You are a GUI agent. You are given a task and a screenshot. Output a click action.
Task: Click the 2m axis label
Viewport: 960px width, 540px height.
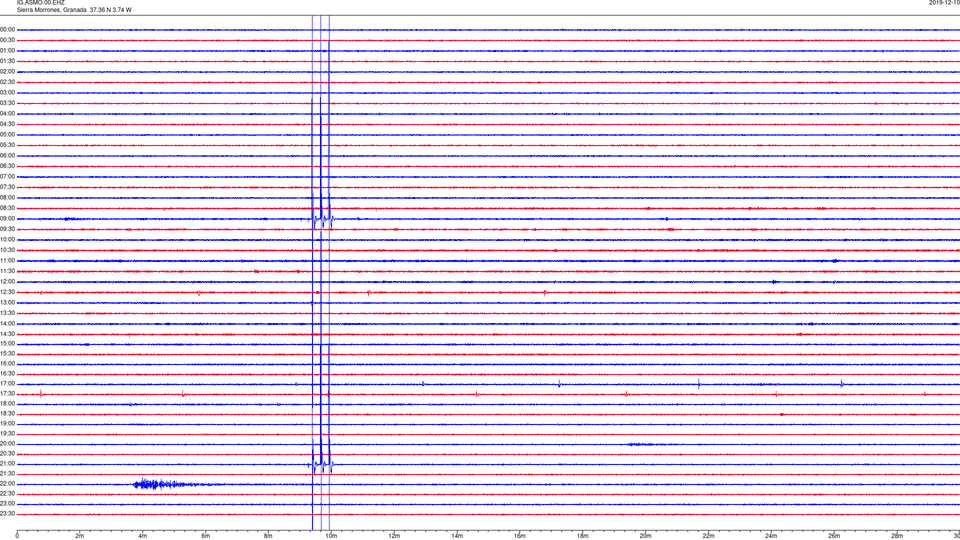point(80,536)
